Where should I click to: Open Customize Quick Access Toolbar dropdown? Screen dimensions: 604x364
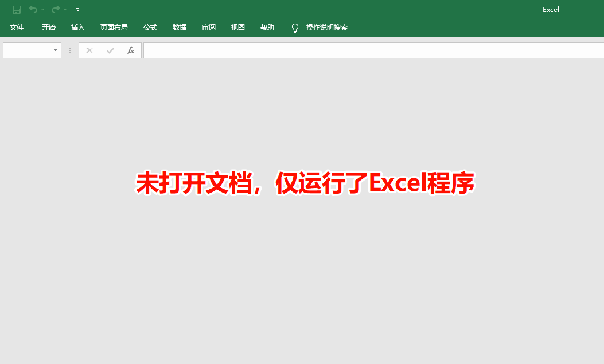click(x=78, y=10)
